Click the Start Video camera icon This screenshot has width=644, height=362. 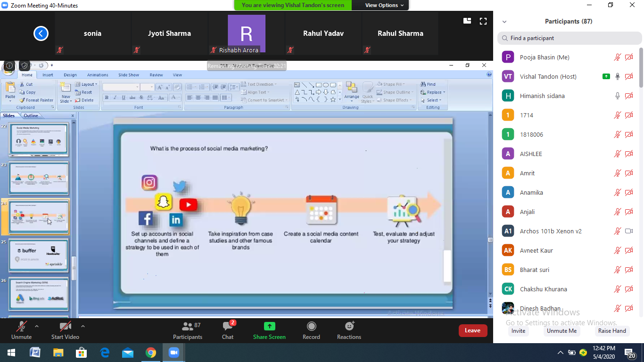[x=65, y=326]
